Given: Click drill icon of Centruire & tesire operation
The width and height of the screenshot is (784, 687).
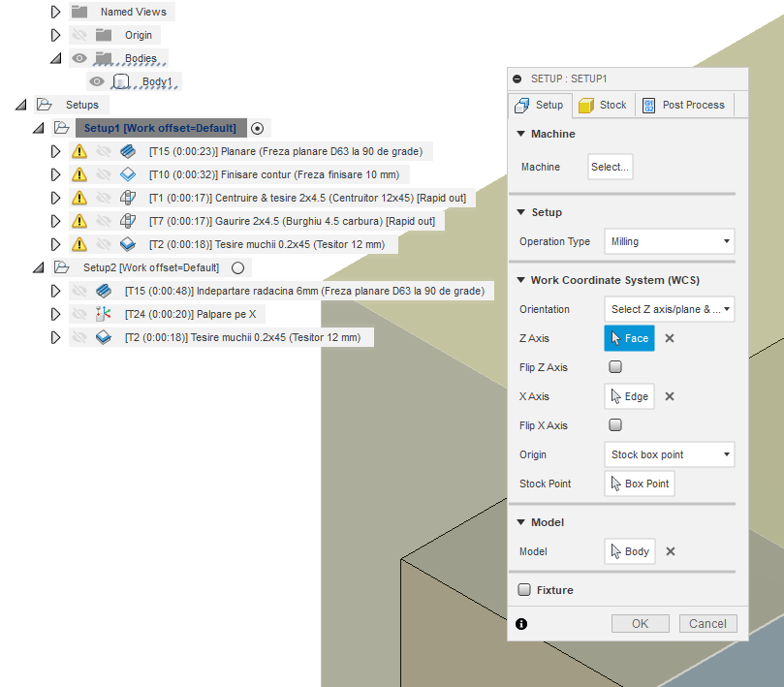Looking at the screenshot, I should point(128,198).
